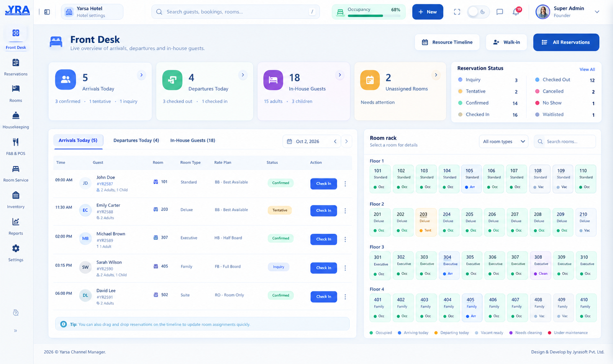Click the Occupancy progress bar
The height and width of the screenshot is (364, 613).
374,16
